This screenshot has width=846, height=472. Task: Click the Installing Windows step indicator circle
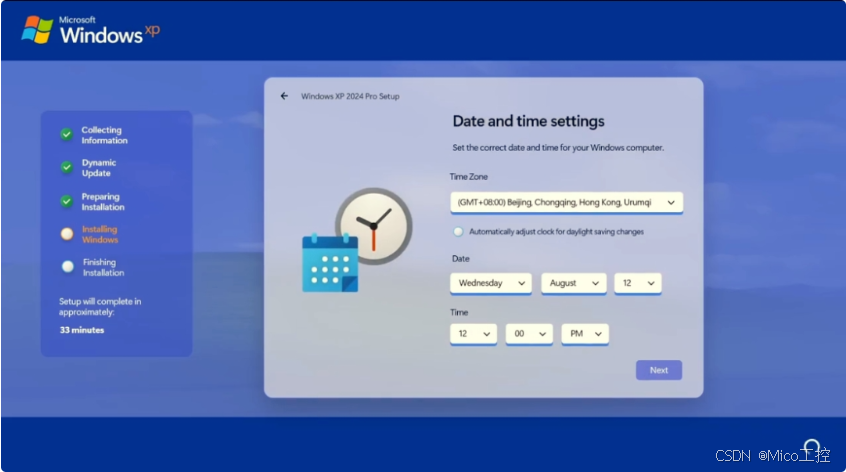coord(67,234)
